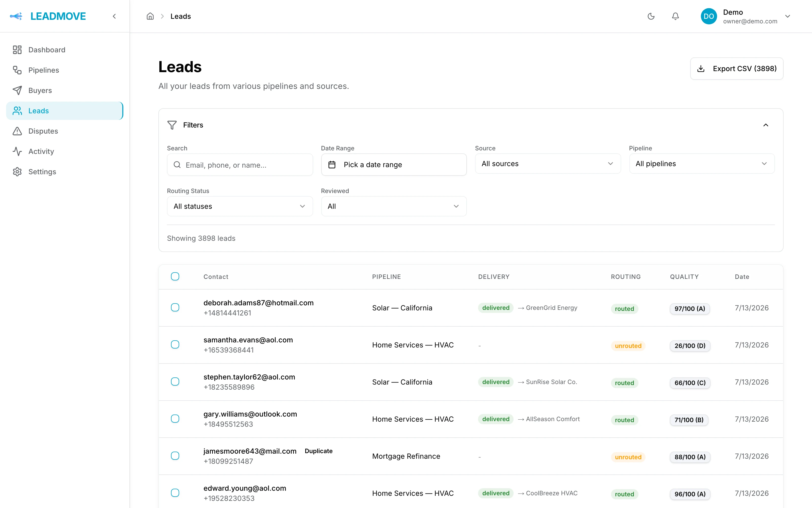Image resolution: width=812 pixels, height=508 pixels.
Task: Click the LEADMOVE logo icon
Action: (16, 16)
